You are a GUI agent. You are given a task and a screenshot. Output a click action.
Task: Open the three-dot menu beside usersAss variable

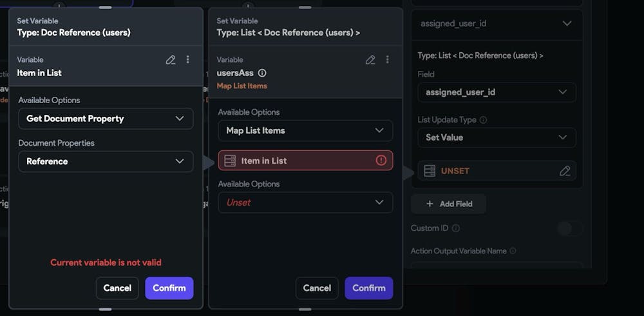pos(388,60)
